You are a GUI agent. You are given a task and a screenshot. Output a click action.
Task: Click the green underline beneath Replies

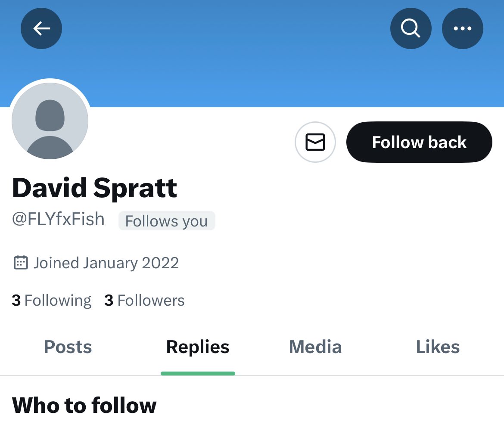point(198,373)
